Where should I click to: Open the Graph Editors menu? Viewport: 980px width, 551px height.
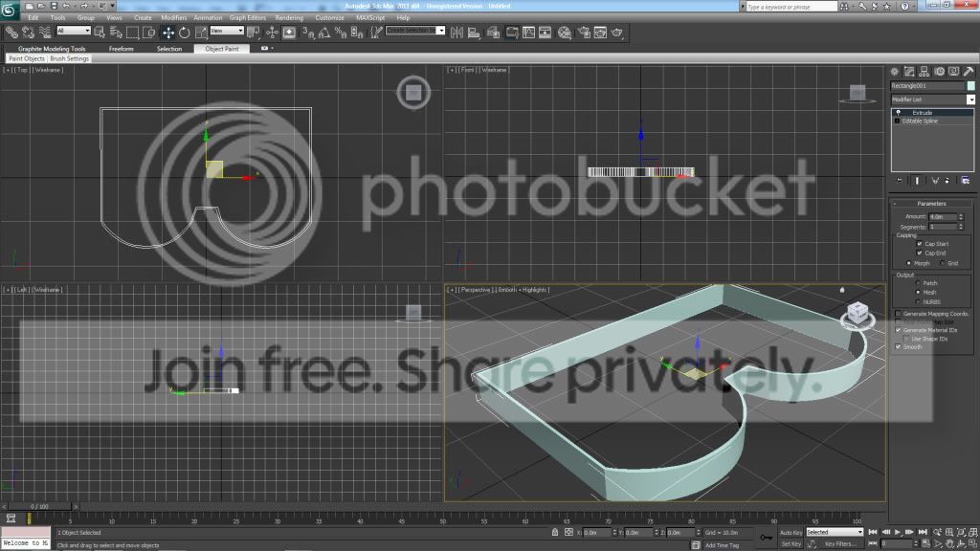point(248,17)
